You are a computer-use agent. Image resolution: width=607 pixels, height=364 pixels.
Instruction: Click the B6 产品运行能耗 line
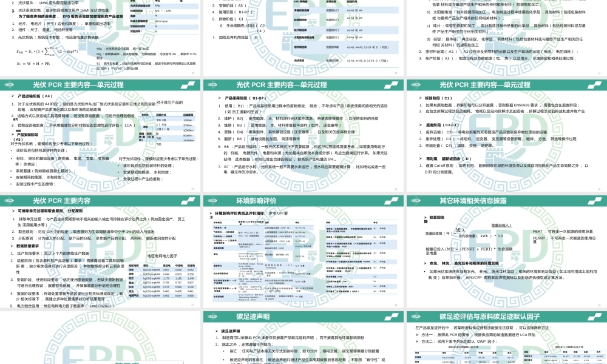[x=305, y=153]
